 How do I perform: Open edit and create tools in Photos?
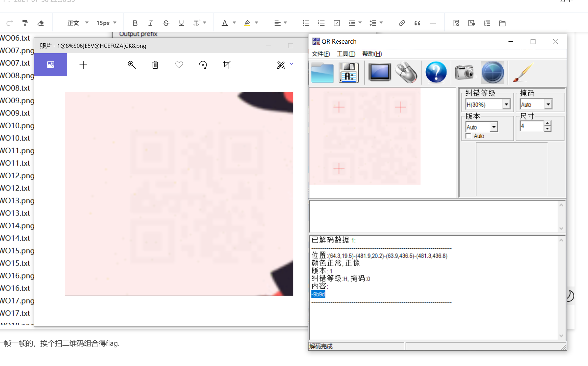(285, 65)
